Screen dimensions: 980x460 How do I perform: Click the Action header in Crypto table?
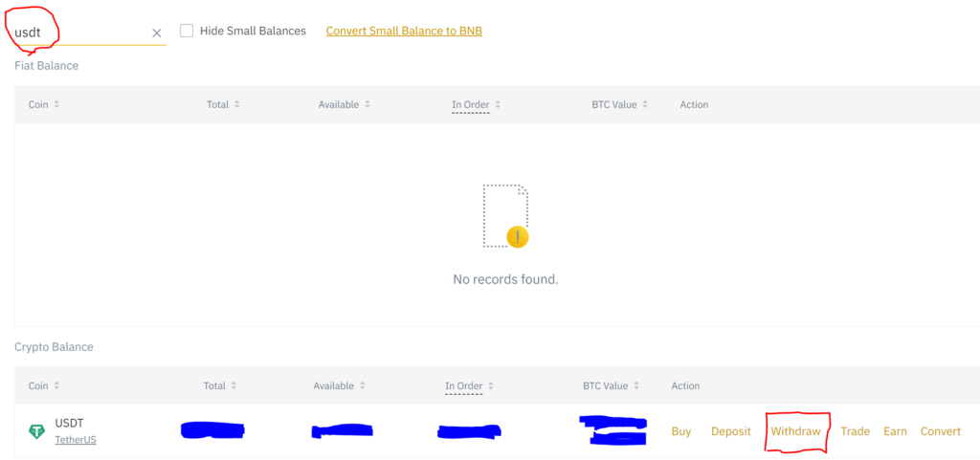pos(685,385)
